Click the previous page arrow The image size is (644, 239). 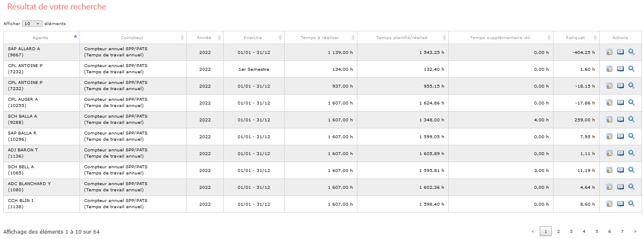coord(533,231)
